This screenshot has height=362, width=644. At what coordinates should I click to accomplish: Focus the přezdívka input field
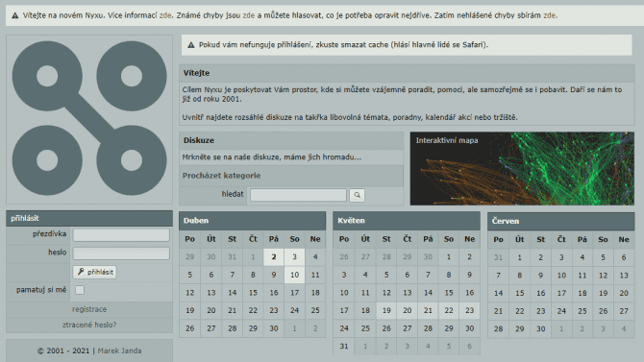pyautogui.click(x=121, y=234)
